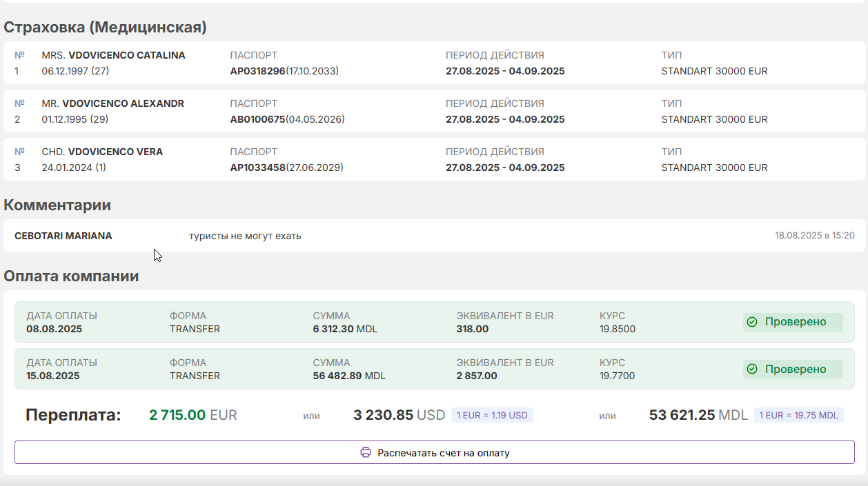The width and height of the screenshot is (868, 486).
Task: Click comment author CEBOTARI MARIANA
Action: (63, 236)
